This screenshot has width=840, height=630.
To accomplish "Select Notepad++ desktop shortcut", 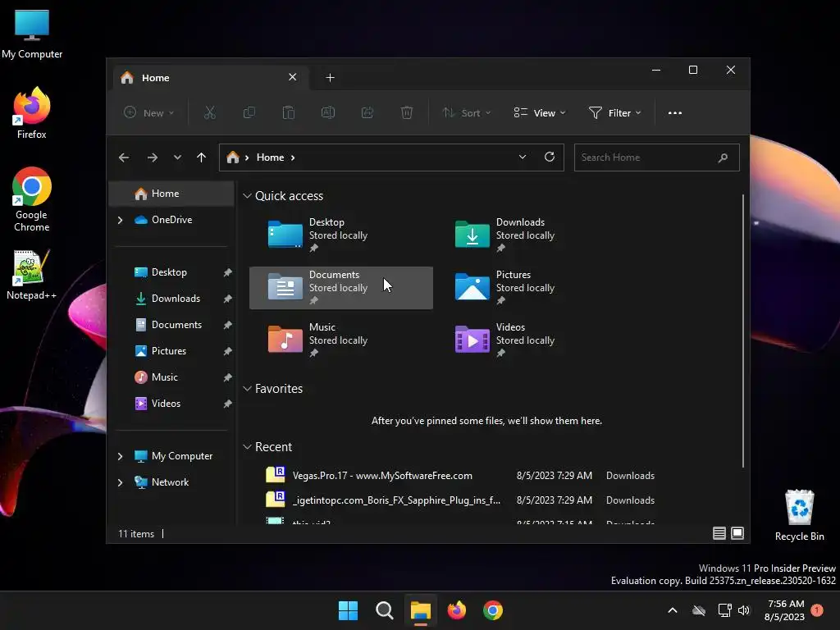I will click(x=31, y=274).
